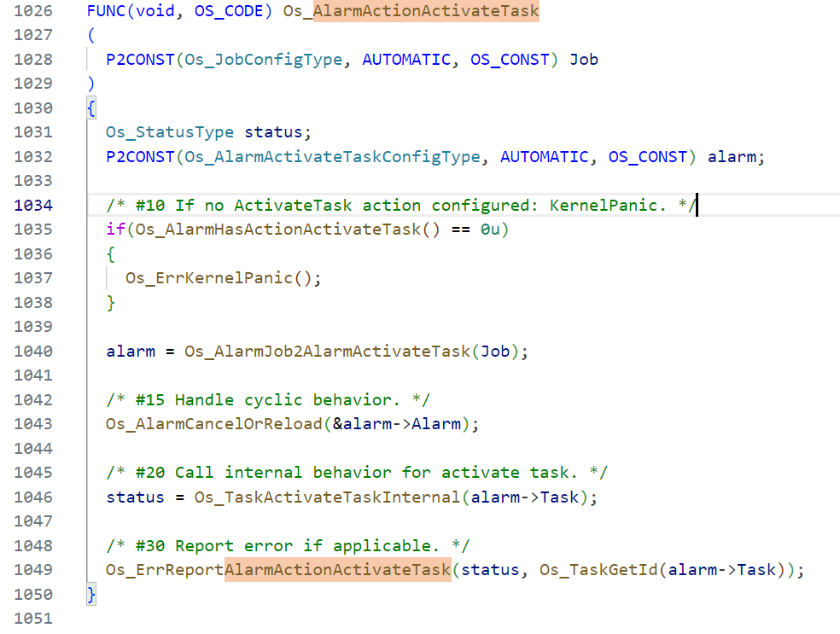The height and width of the screenshot is (634, 840).
Task: Click status variable on line 1046
Action: coord(135,497)
